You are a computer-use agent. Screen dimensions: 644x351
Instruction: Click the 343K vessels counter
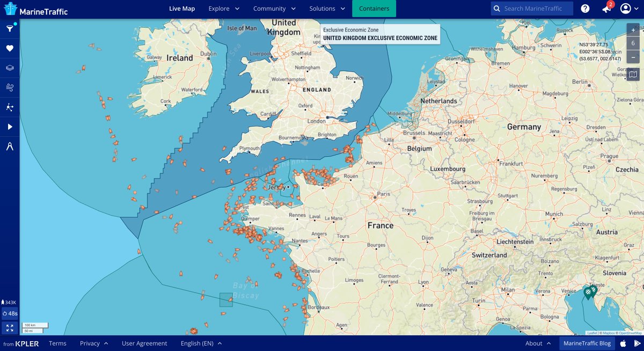tap(10, 303)
